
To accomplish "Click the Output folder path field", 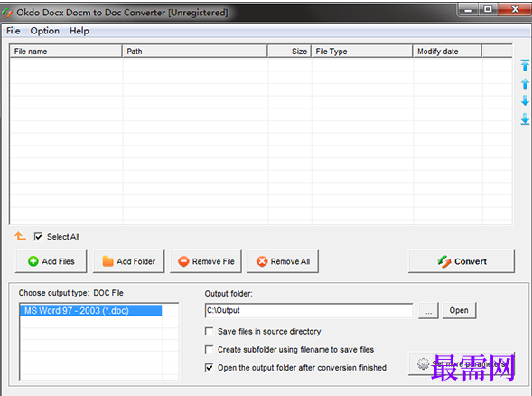I will coord(309,310).
